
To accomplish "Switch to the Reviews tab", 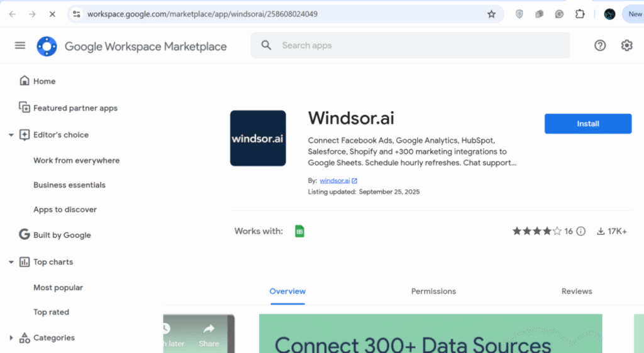I will (577, 291).
